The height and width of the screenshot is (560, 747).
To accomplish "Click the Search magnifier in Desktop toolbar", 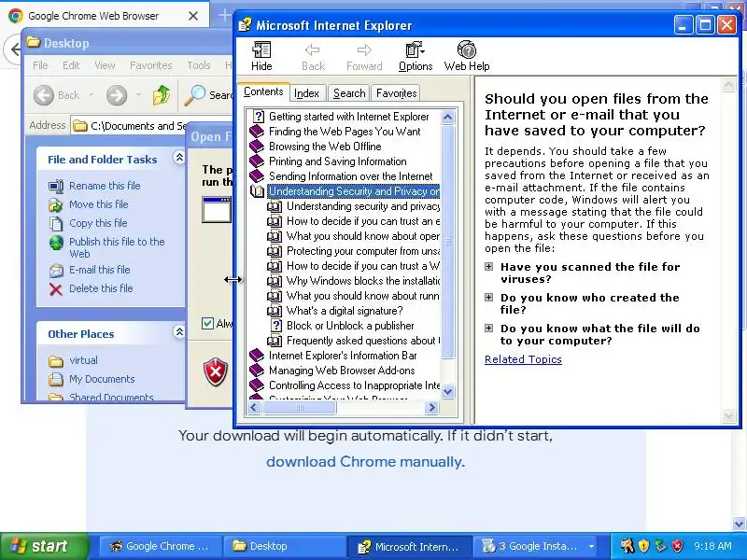I will point(195,95).
